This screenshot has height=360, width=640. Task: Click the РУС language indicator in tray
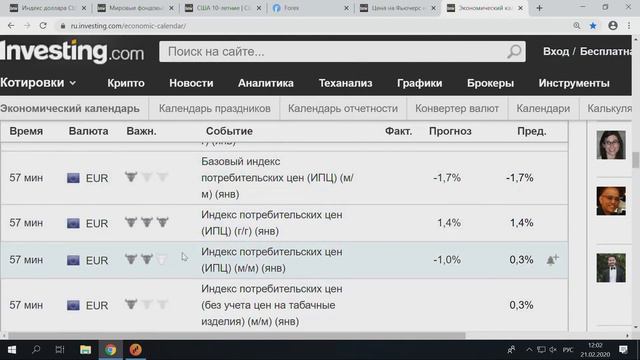coord(568,350)
